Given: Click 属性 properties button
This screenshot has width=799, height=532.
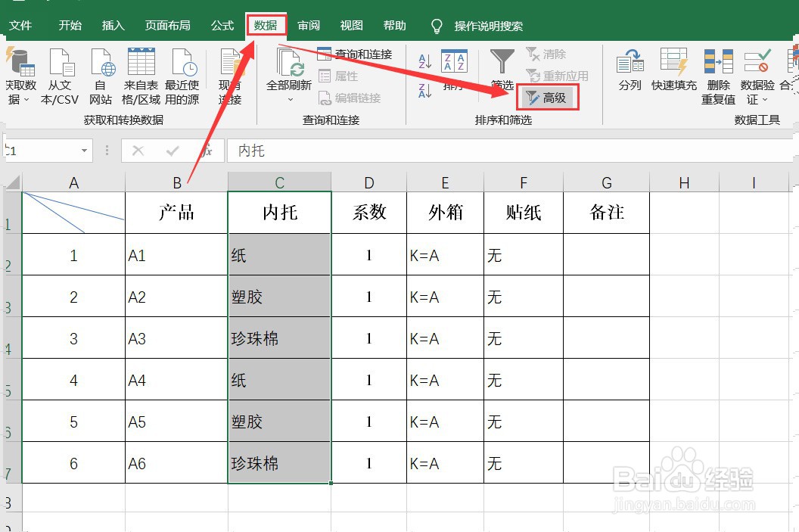Looking at the screenshot, I should 338,76.
